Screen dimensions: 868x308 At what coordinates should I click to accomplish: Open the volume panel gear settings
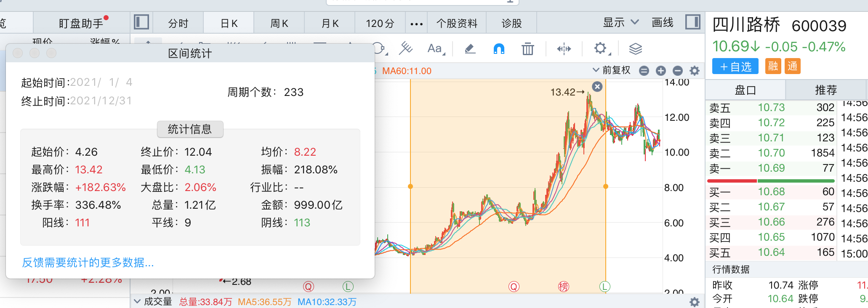tap(695, 302)
